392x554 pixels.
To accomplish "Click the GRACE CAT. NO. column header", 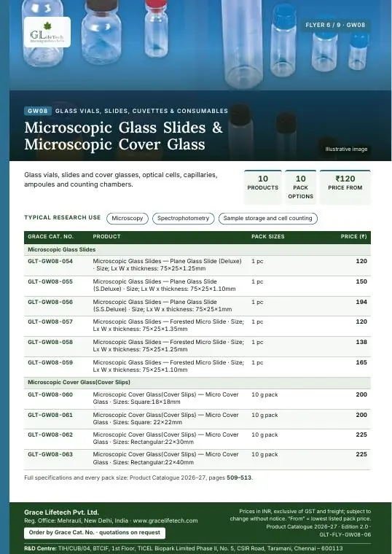I will 50,237.
